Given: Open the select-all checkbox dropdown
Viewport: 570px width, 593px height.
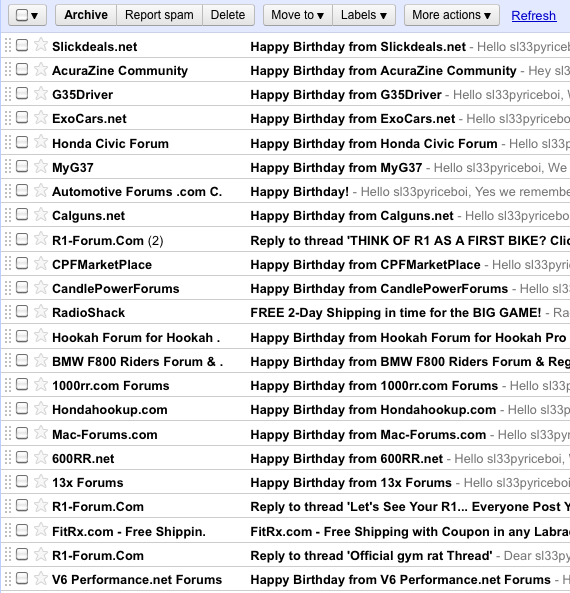Looking at the screenshot, I should click(x=28, y=15).
